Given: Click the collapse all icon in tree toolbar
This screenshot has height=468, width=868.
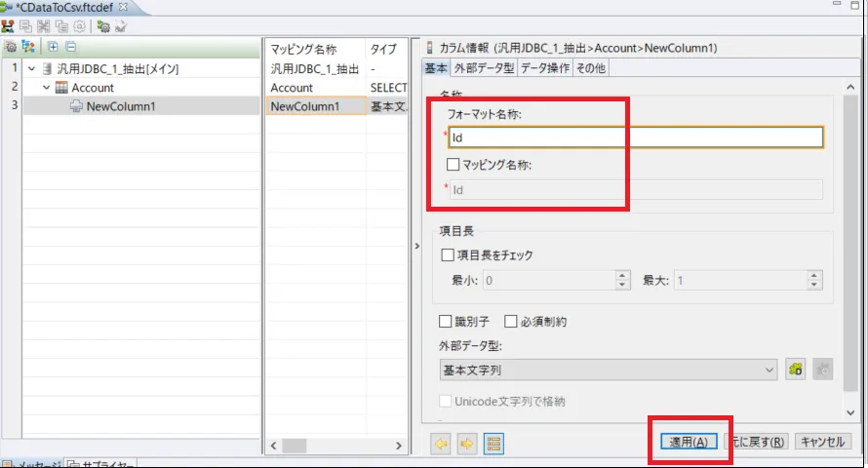Looking at the screenshot, I should [70, 47].
